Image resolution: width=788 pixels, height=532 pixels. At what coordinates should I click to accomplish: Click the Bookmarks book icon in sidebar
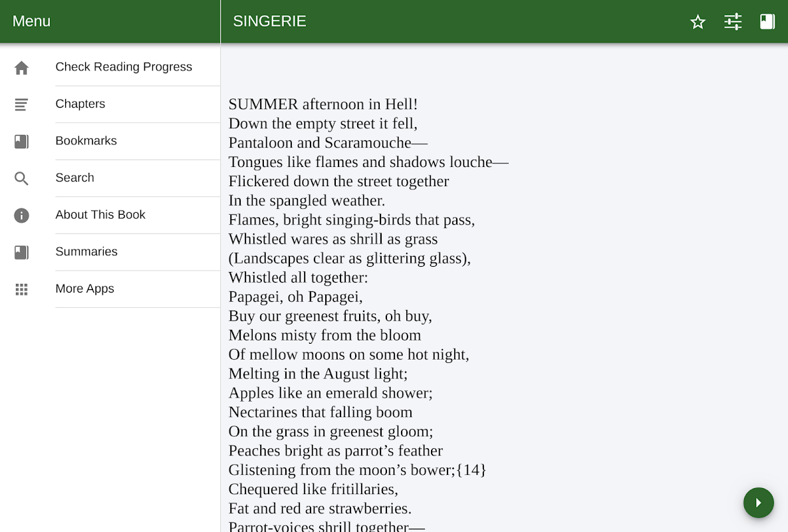21,142
